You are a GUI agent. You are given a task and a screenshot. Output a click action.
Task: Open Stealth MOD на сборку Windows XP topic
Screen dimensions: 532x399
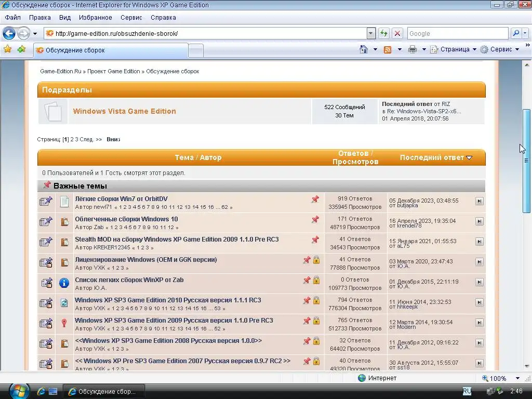click(177, 239)
